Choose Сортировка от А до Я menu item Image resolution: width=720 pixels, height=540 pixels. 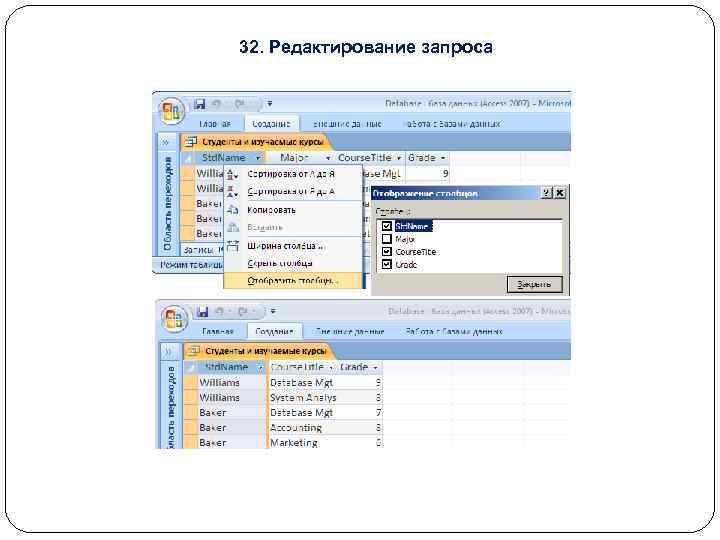[x=293, y=174]
